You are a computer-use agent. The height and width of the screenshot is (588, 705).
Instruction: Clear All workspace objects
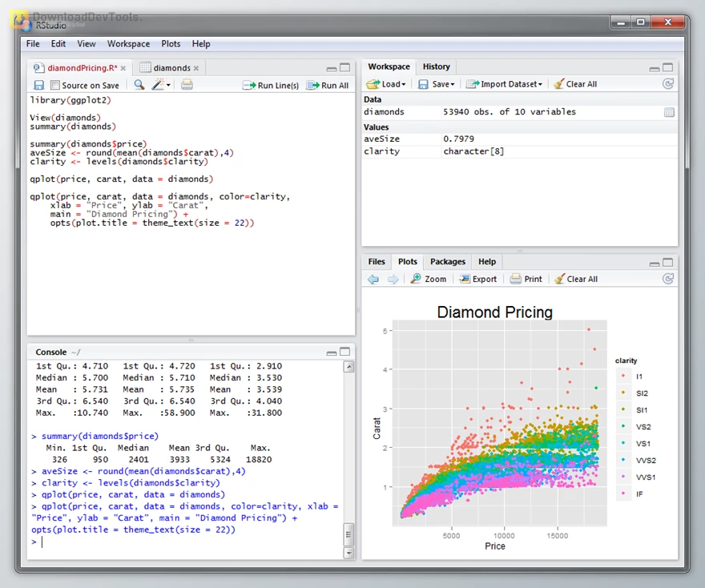(575, 84)
